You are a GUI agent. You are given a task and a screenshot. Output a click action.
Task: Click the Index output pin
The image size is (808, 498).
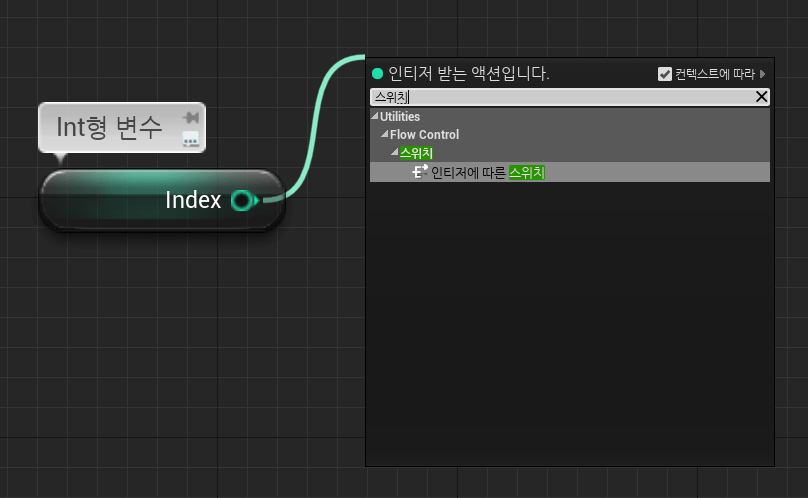(244, 201)
